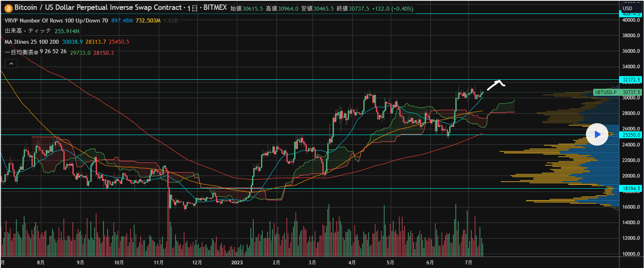Click the orange Bitcoin symbol logo
644x268 pixels.
point(8,8)
